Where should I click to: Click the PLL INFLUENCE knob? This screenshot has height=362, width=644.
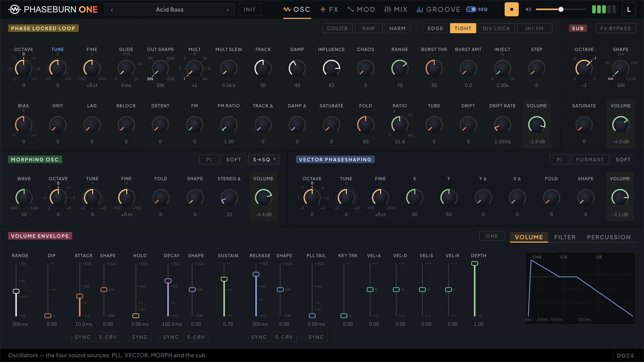pos(331,68)
